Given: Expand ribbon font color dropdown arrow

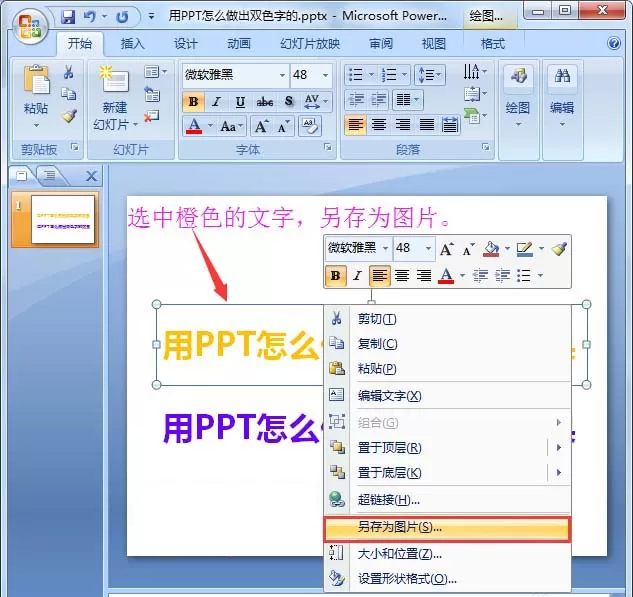Looking at the screenshot, I should pos(210,126).
